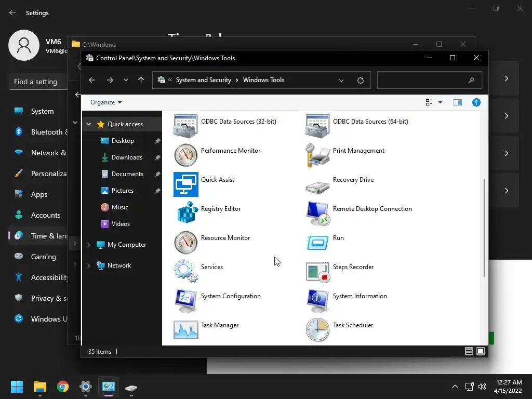Viewport: 532px width, 399px height.
Task: Open the recent locations dropdown
Action: [x=126, y=80]
